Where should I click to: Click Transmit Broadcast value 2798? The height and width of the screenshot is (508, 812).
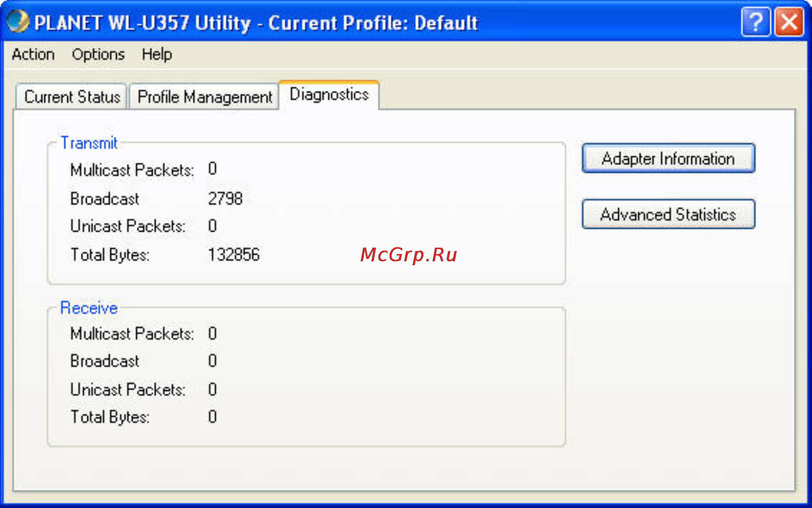[225, 199]
